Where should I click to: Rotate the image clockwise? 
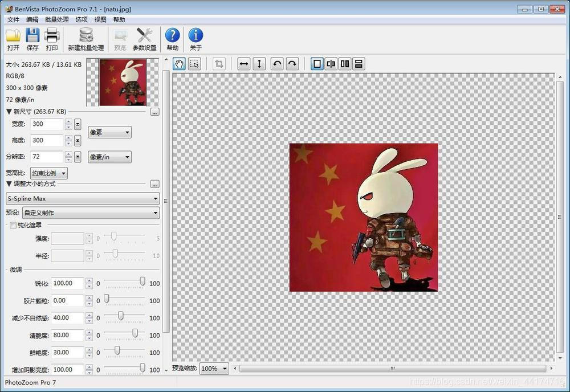pyautogui.click(x=292, y=64)
